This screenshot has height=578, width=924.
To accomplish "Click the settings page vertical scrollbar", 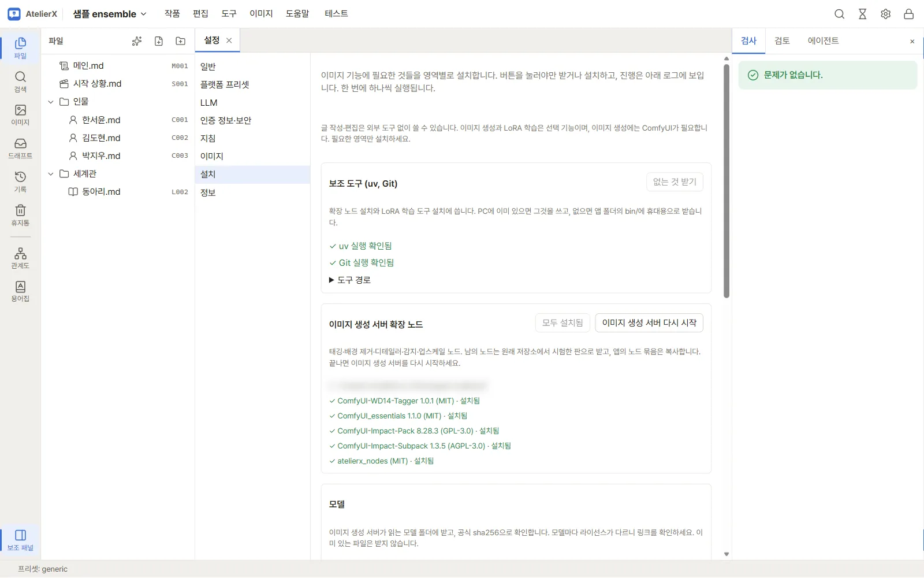I will click(x=726, y=180).
